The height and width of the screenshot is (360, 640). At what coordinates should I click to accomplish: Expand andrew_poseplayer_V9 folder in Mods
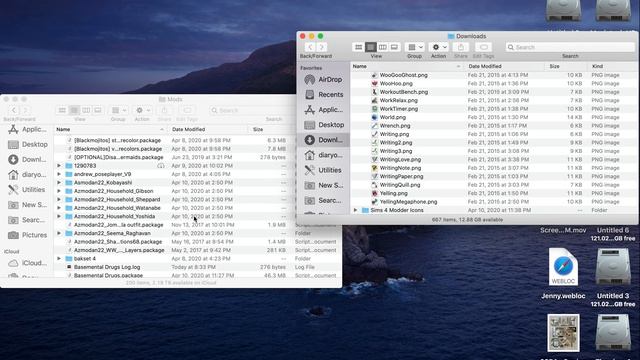pyautogui.click(x=59, y=174)
